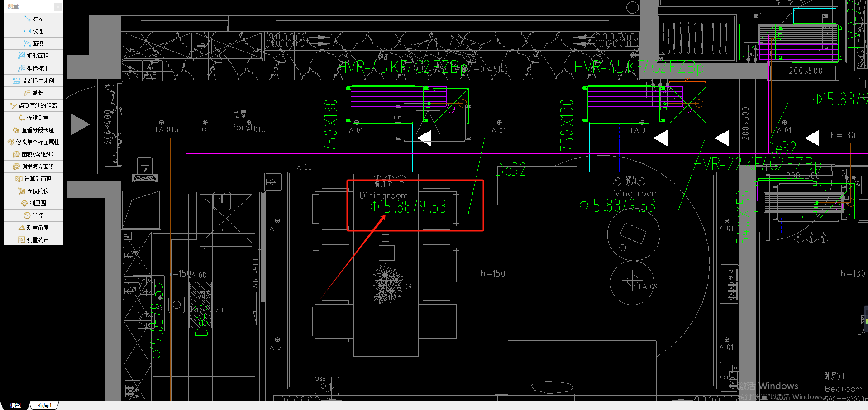
Task: Click the Bedroom label text
Action: point(844,389)
